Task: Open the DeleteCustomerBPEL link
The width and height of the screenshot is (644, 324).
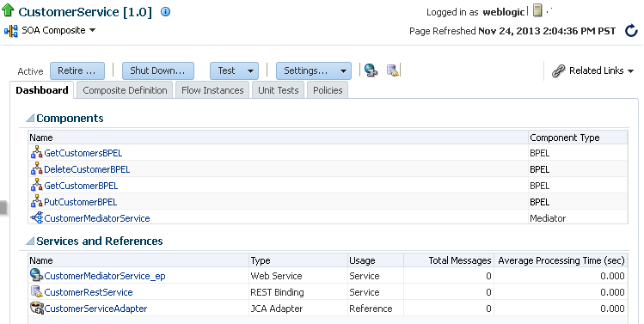Action: pyautogui.click(x=87, y=169)
